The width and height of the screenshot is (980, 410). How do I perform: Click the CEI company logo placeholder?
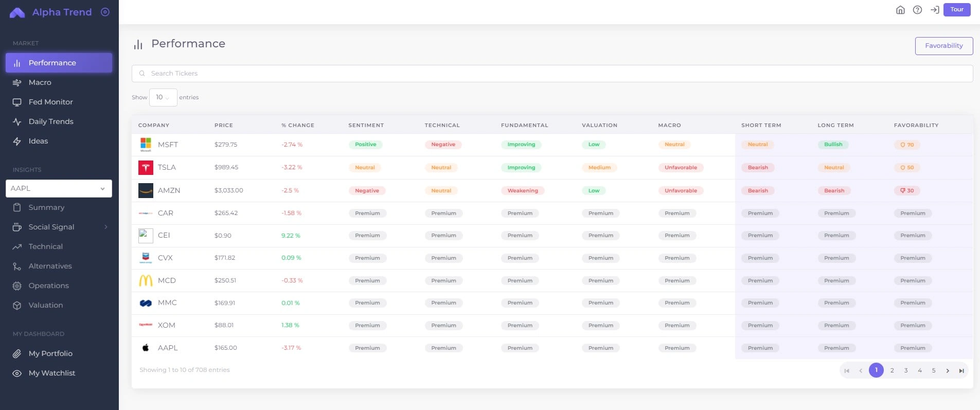coord(146,236)
